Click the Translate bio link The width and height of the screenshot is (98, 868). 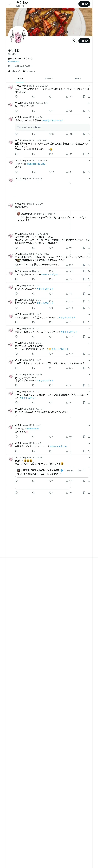(x=14, y=62)
